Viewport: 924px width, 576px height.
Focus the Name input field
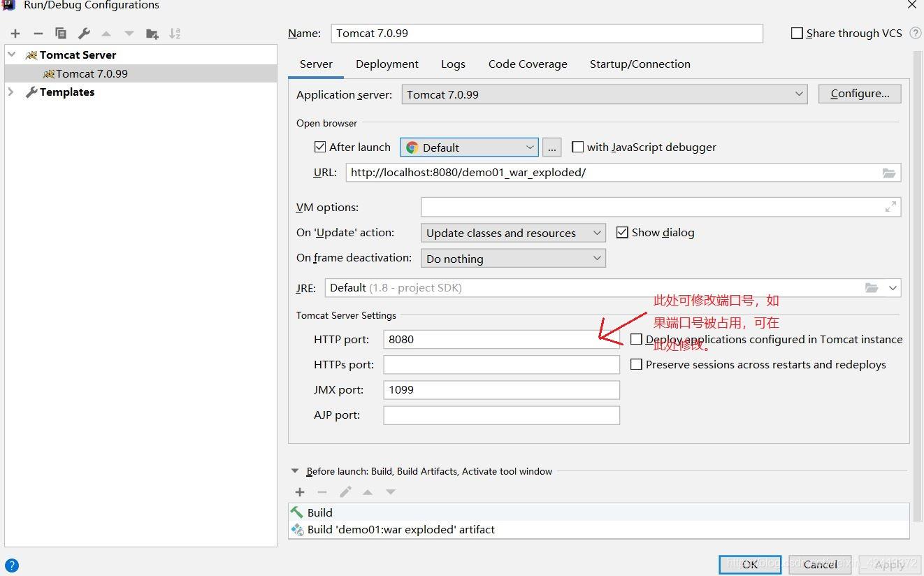547,33
